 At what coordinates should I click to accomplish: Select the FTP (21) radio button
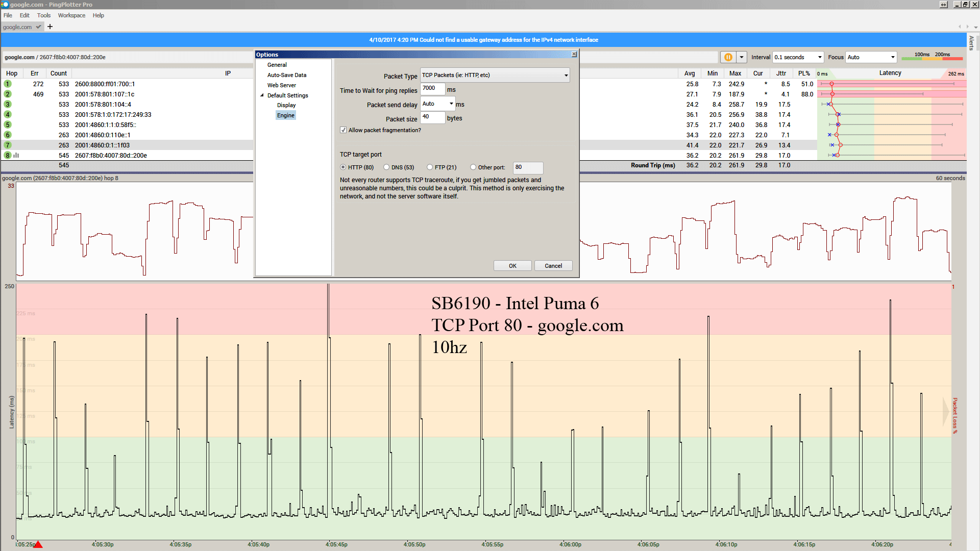click(x=430, y=167)
